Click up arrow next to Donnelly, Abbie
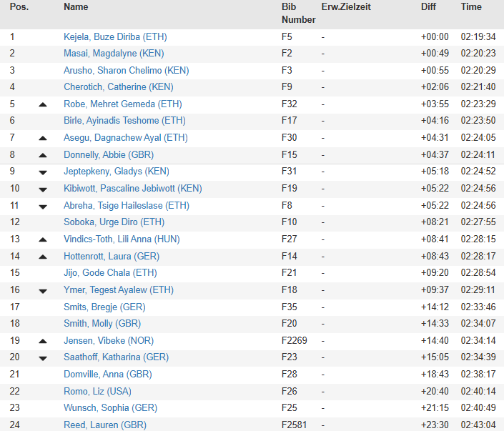Screen dimensions: 504x431 tap(43, 155)
